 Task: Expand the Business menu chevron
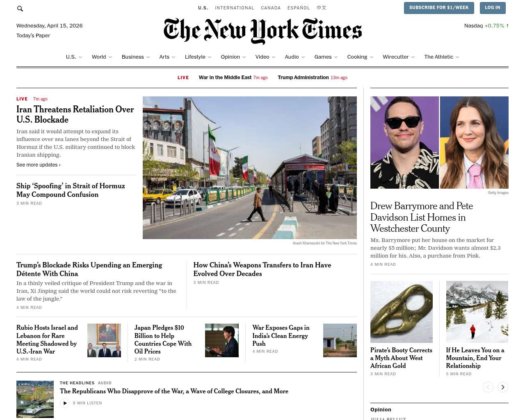tap(148, 57)
